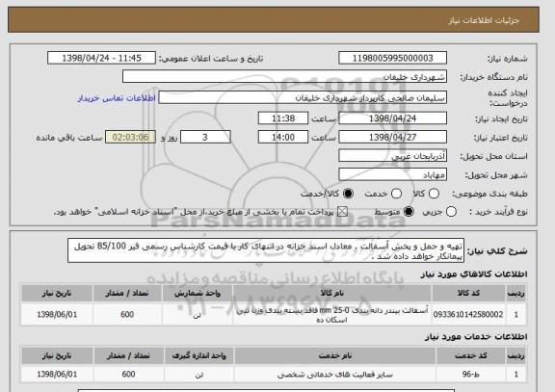This screenshot has width=555, height=392.
Task: Click the validity time field 14:00
Action: click(283, 137)
